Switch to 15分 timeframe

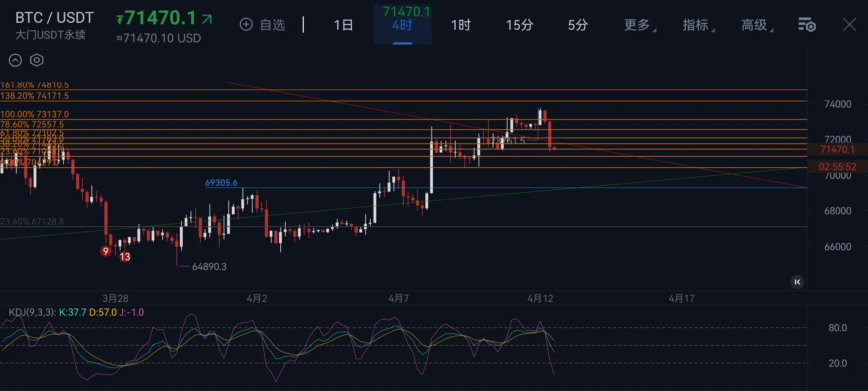pyautogui.click(x=519, y=25)
